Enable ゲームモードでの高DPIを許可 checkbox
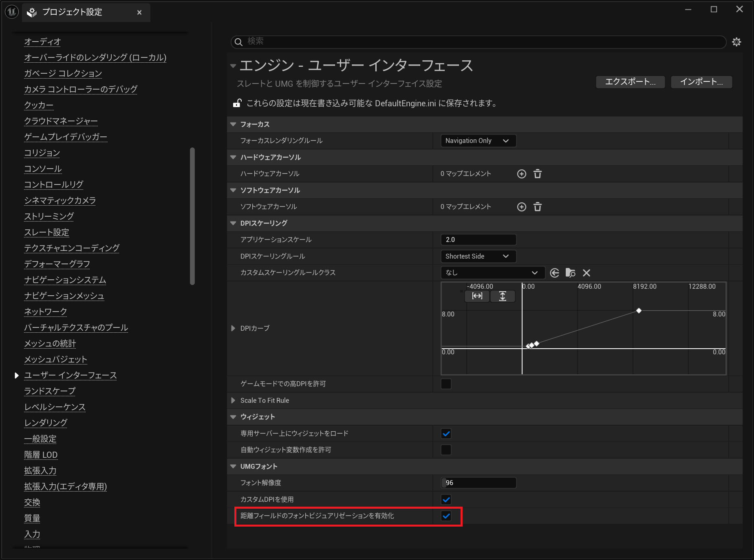The image size is (754, 560). click(x=446, y=384)
